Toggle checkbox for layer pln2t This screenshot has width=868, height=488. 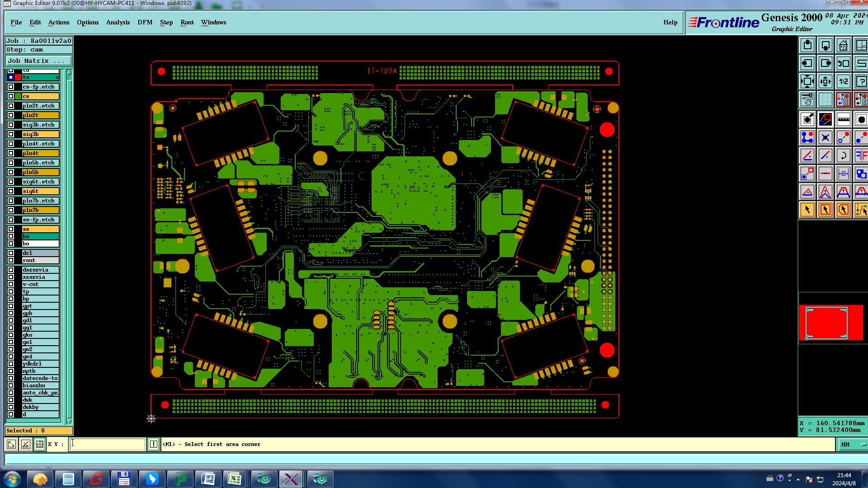click(x=11, y=115)
